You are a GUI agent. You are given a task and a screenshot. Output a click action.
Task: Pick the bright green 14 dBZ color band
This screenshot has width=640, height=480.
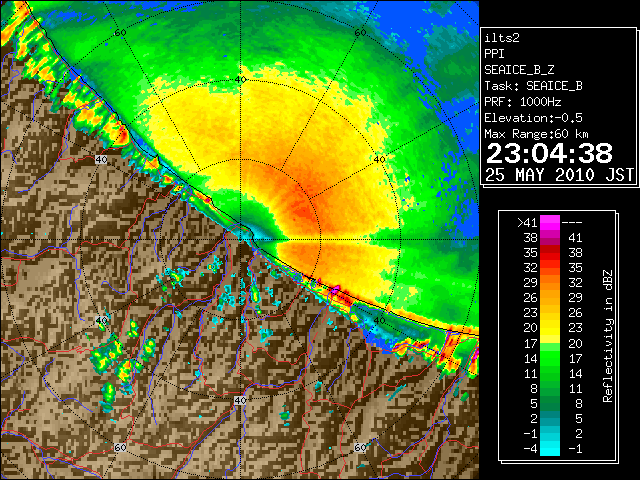pos(550,358)
